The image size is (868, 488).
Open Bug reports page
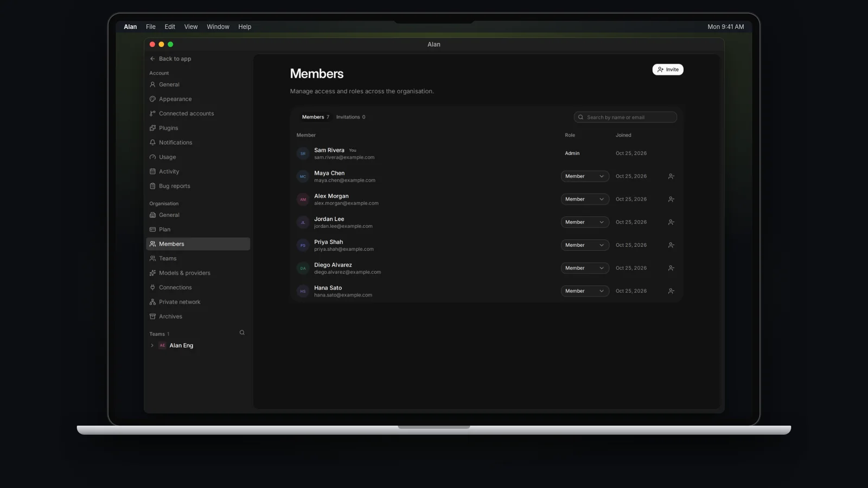(198, 186)
